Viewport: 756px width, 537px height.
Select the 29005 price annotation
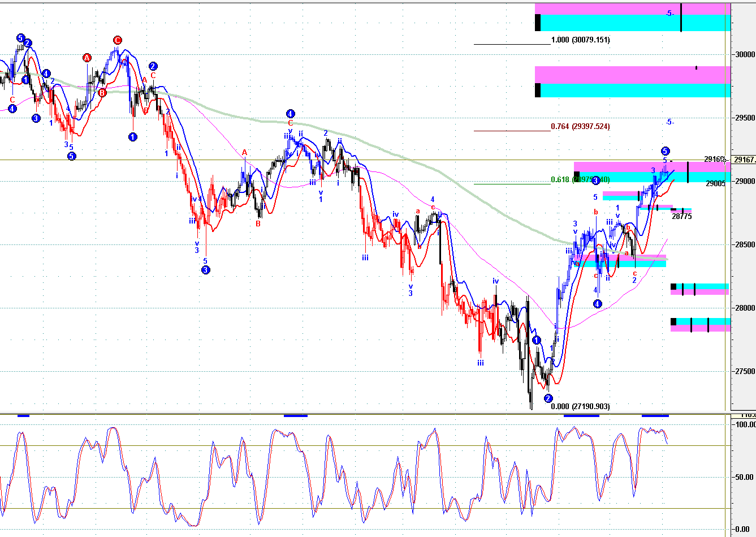coord(715,183)
